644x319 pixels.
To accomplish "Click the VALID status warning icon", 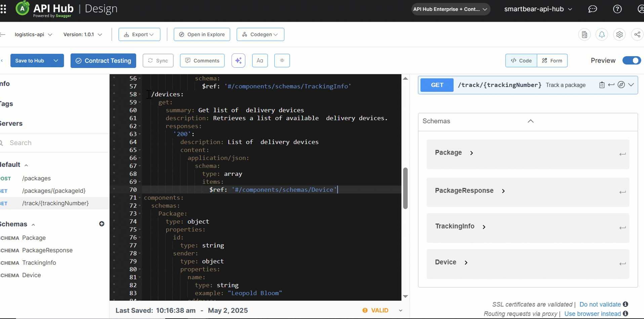I will coord(365,310).
